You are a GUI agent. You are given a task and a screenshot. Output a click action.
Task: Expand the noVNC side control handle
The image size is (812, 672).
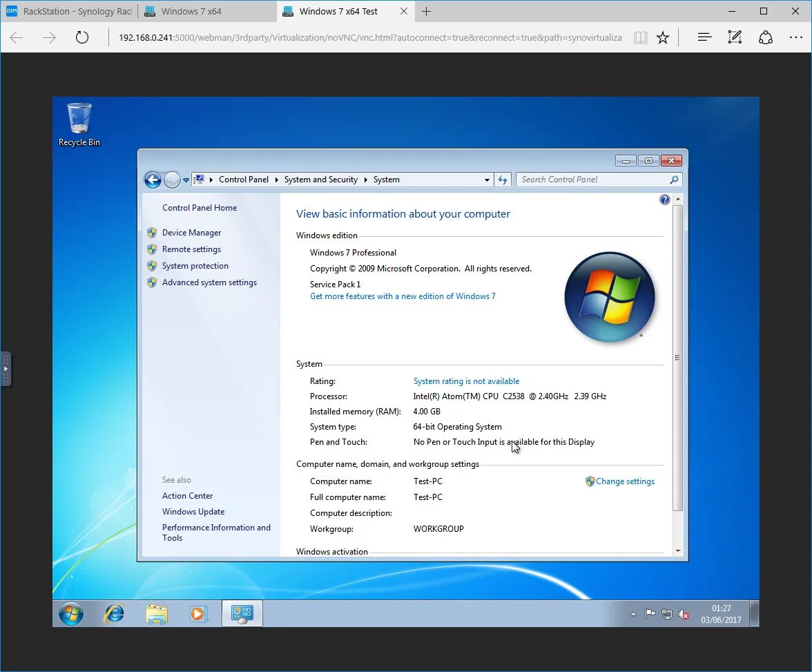6,369
